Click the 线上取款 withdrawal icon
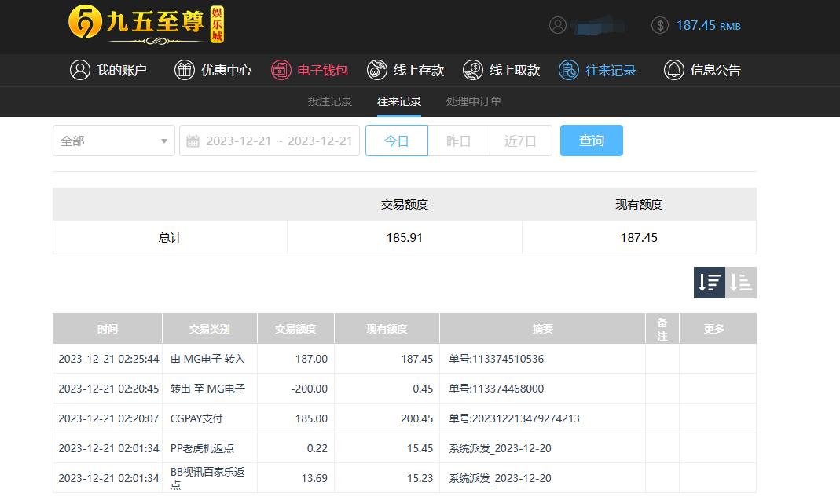The height and width of the screenshot is (504, 840). tap(472, 70)
